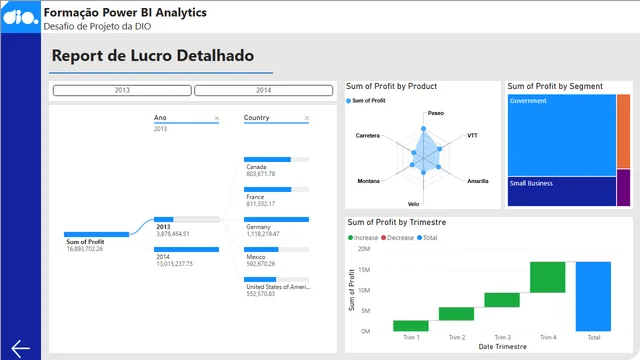Click the France bar in Country column
Screen dimensions: 640x360
point(276,189)
